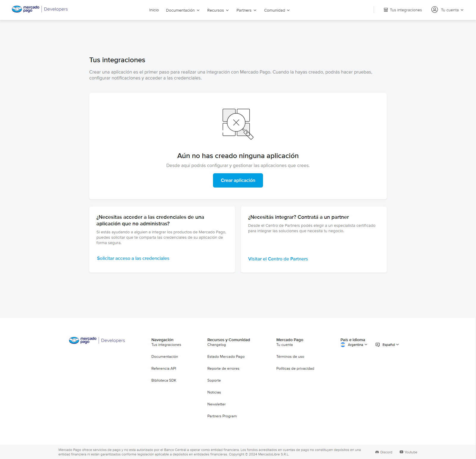Click the Mercado Pago footer logo
This screenshot has width=476, height=459.
(83, 340)
